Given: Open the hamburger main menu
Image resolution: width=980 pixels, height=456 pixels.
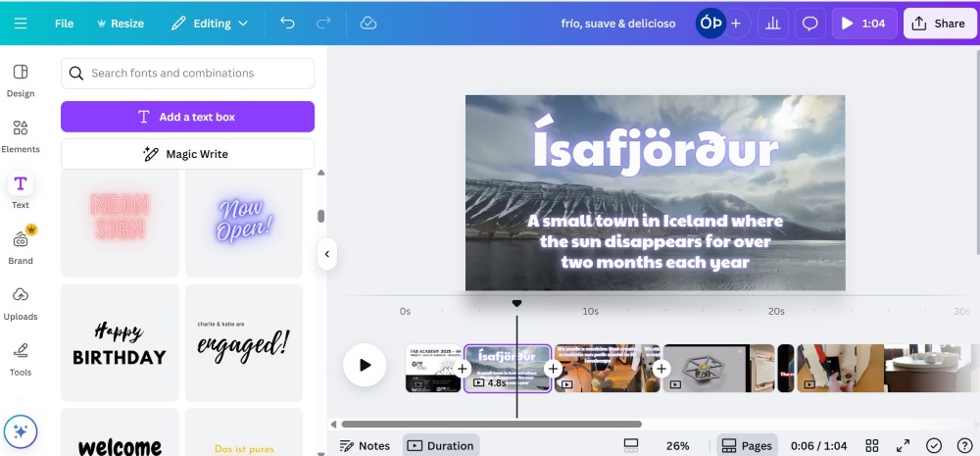Looking at the screenshot, I should (x=21, y=24).
